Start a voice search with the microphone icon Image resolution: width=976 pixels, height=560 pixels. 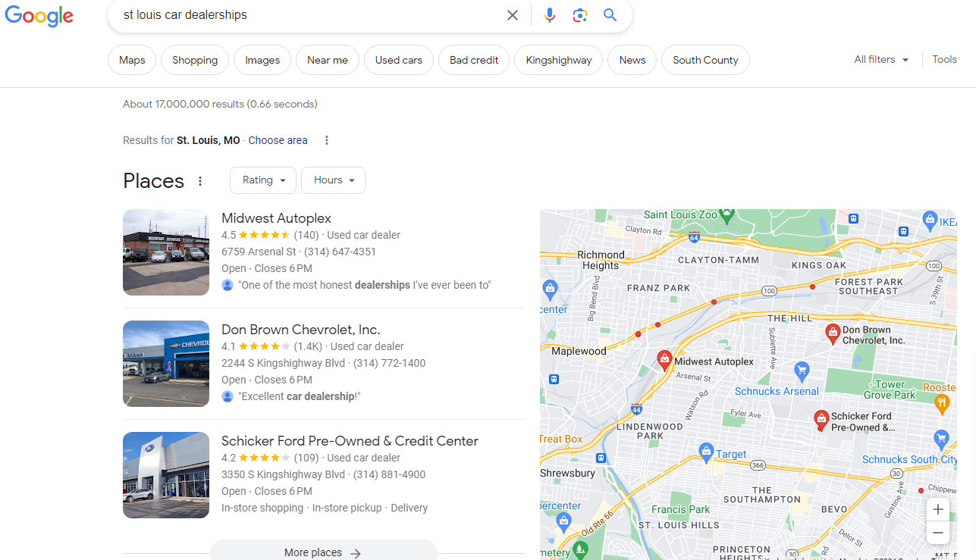click(x=549, y=15)
